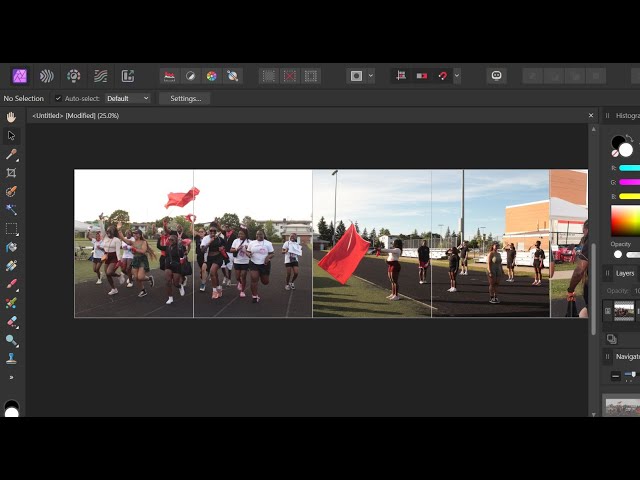Click the icon left of the layer thumbnail
This screenshot has width=640, height=480.
point(608,311)
